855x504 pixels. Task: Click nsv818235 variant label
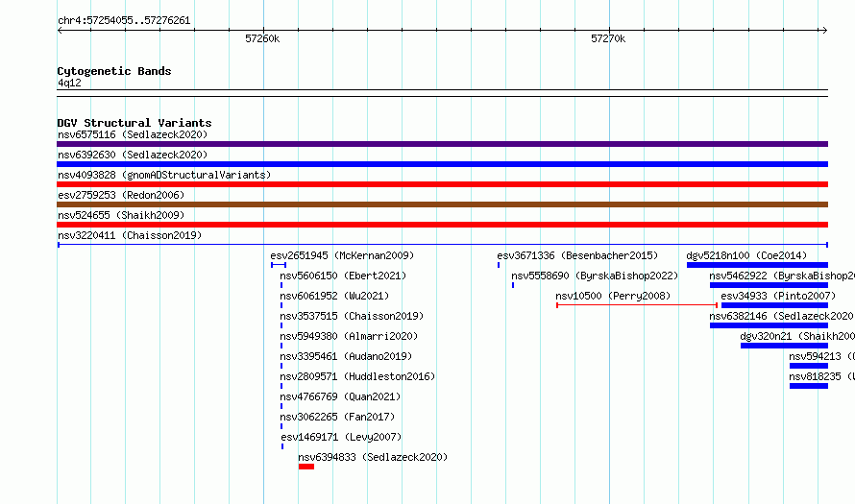pyautogui.click(x=821, y=376)
